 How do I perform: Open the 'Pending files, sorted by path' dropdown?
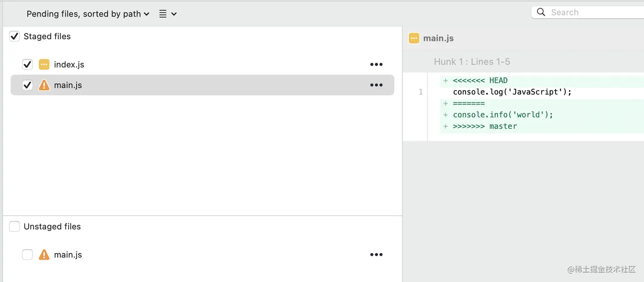point(87,14)
